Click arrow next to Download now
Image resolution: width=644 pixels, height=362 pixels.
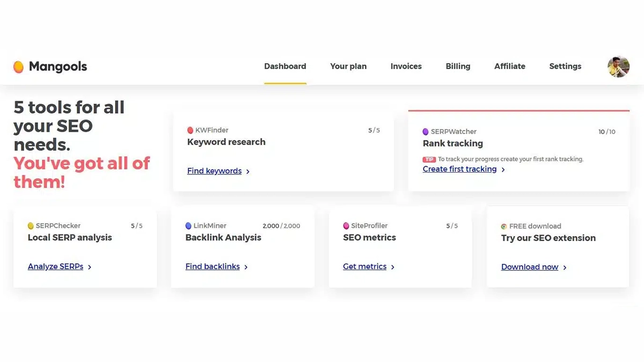click(565, 268)
